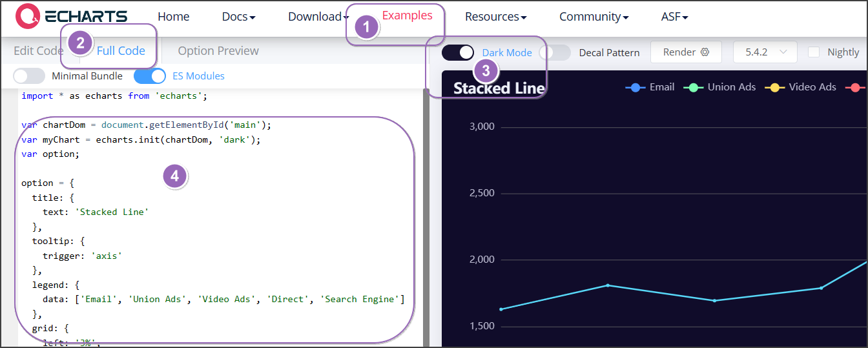Expand the Docs menu
Screen dimensions: 868x348
tap(238, 17)
